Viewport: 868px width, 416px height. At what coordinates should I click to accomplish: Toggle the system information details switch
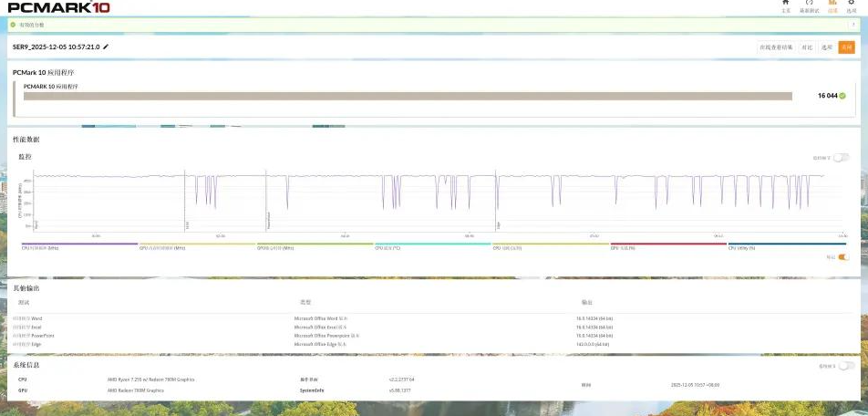[x=845, y=366]
